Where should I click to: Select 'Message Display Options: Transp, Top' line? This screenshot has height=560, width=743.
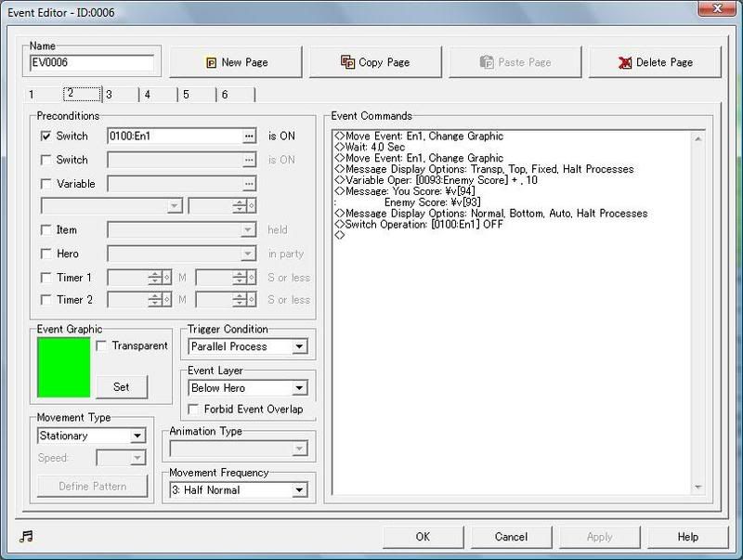(x=484, y=169)
